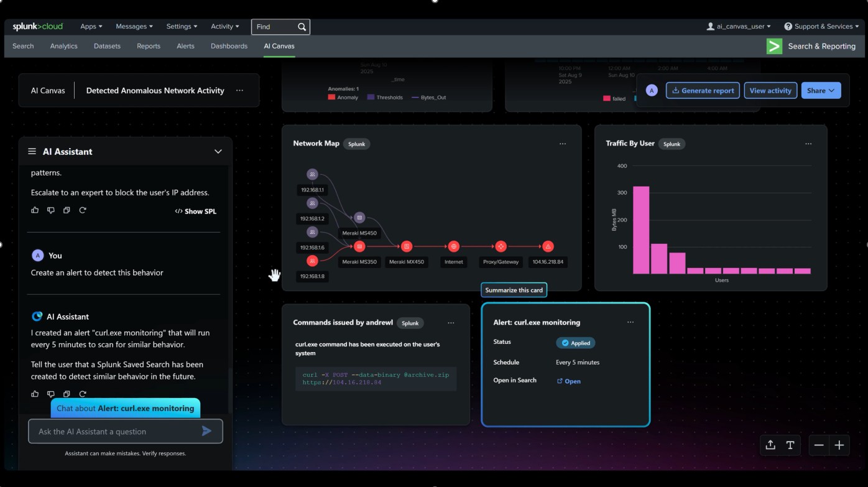Click the Anomaly red legend swatch
Image resolution: width=868 pixels, height=487 pixels.
[x=332, y=98]
